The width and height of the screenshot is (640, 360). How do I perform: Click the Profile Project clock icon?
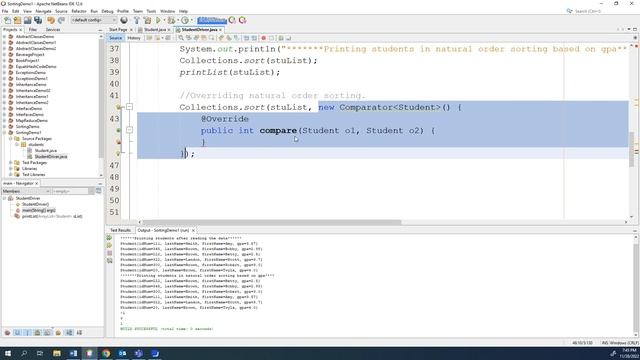pyautogui.click(x=185, y=20)
